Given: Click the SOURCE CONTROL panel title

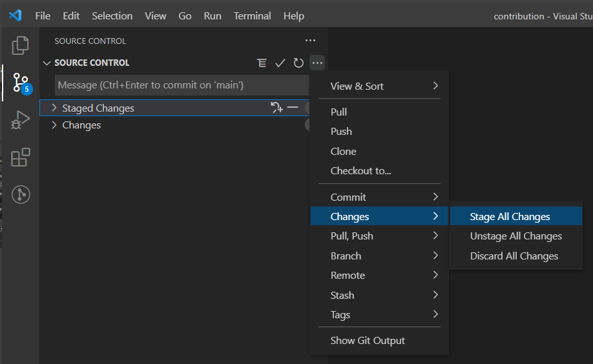Looking at the screenshot, I should tap(90, 41).
